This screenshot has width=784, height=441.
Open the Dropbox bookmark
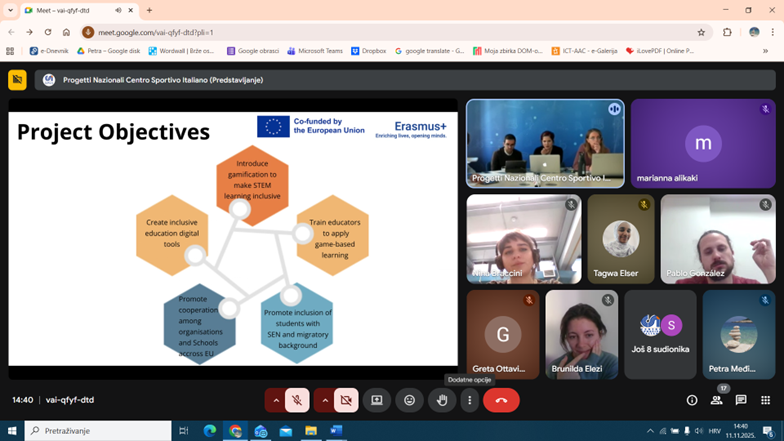tap(368, 50)
